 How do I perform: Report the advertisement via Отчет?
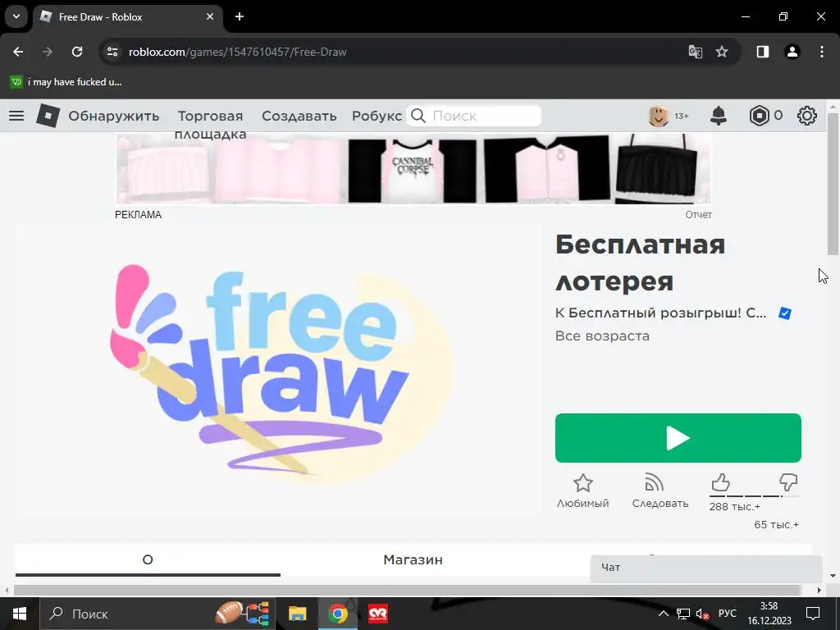(698, 214)
